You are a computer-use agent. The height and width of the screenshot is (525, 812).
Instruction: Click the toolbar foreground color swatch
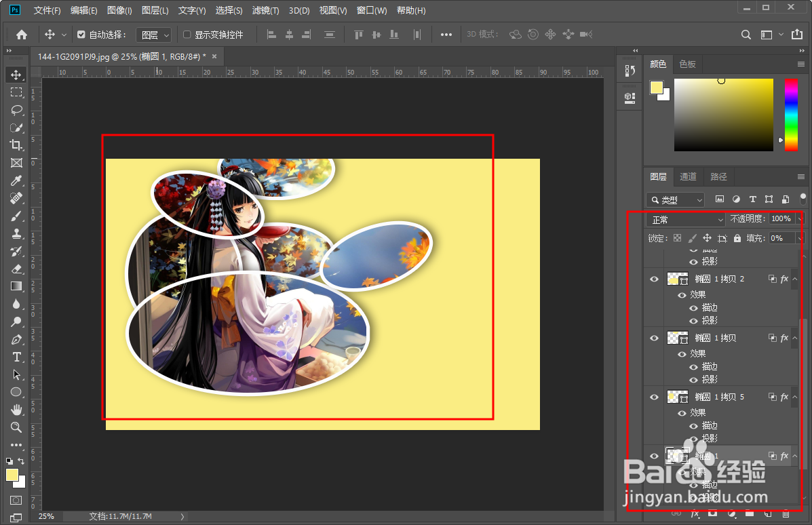point(12,475)
